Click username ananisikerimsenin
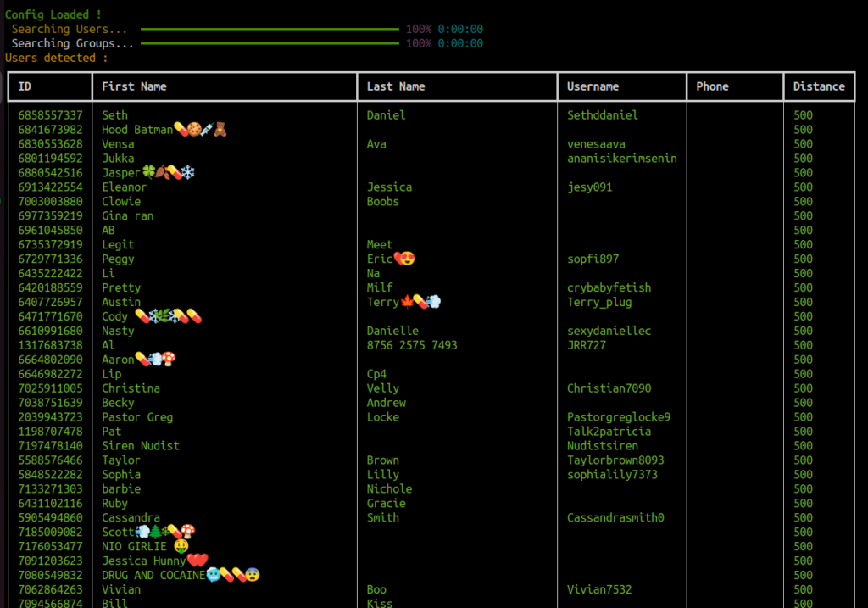Viewport: 868px width, 608px height. [x=621, y=159]
